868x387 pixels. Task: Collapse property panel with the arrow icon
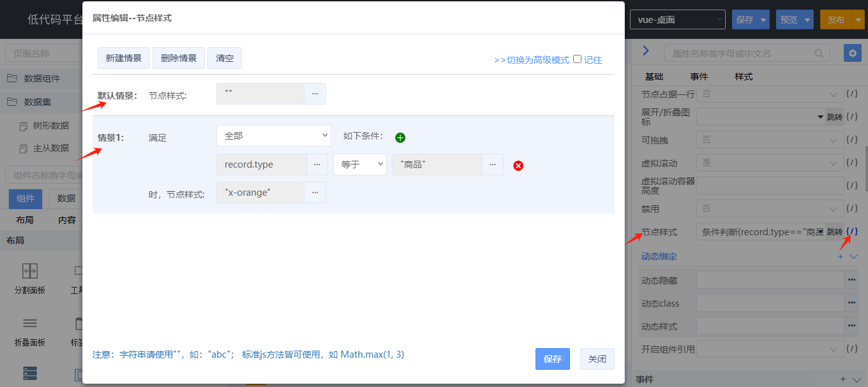(645, 50)
